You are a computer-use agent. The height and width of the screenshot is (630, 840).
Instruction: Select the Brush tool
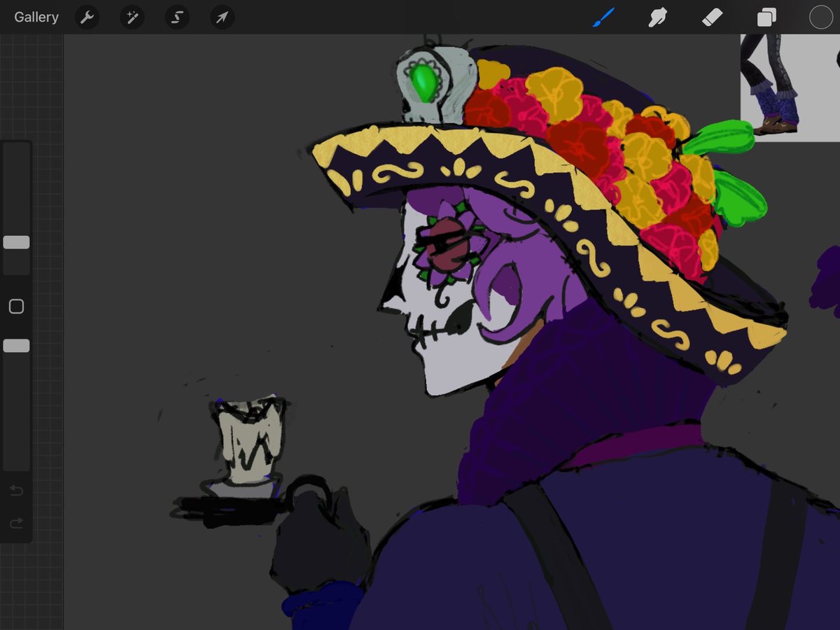pyautogui.click(x=603, y=17)
